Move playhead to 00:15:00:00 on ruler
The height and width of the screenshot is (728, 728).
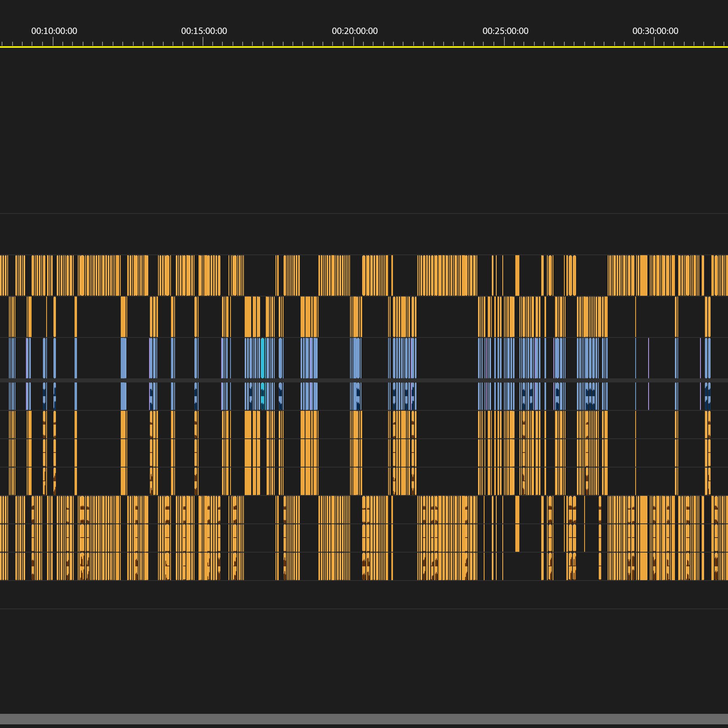pos(204,31)
